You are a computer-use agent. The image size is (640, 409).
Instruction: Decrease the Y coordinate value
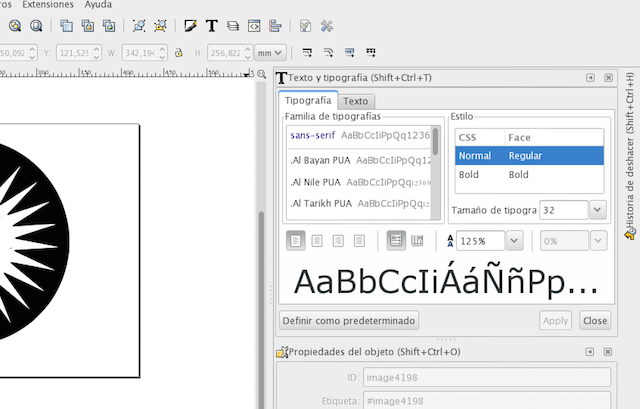click(x=97, y=57)
